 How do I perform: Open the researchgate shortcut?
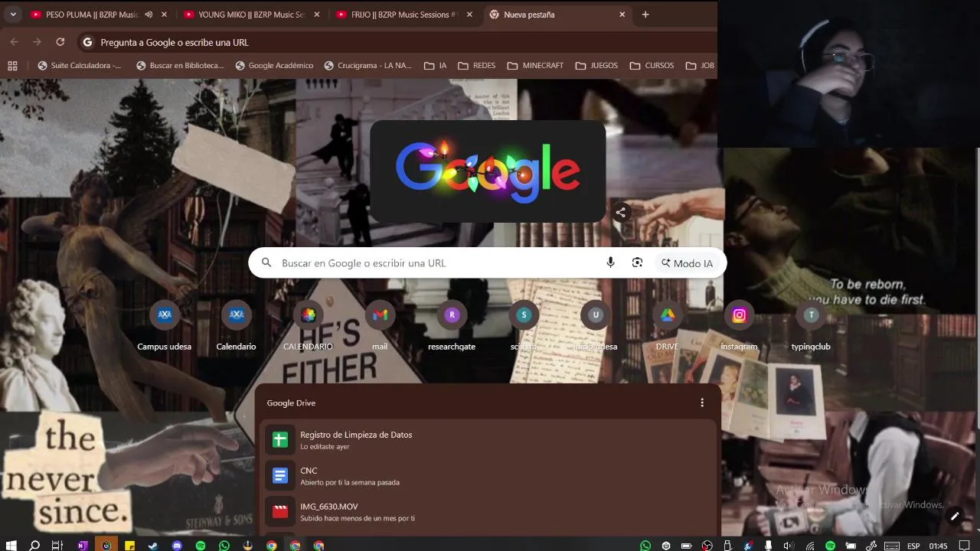tap(452, 325)
